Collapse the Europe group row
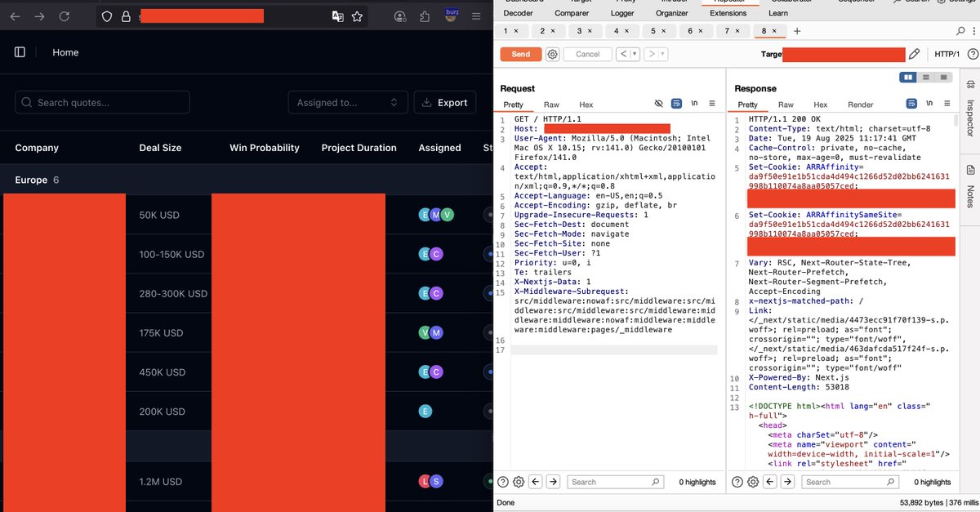The image size is (980, 512). click(245, 180)
